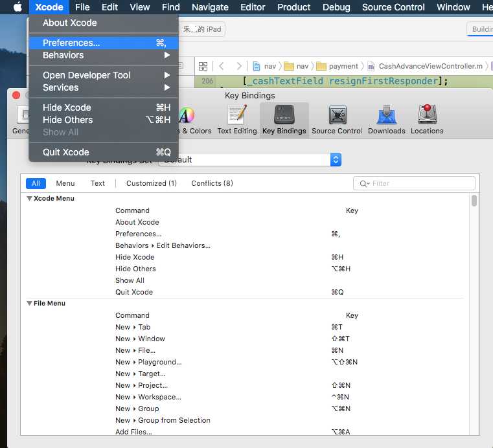Choose Hide Xcode menu item
The width and height of the screenshot is (493, 448).
pyautogui.click(x=104, y=107)
